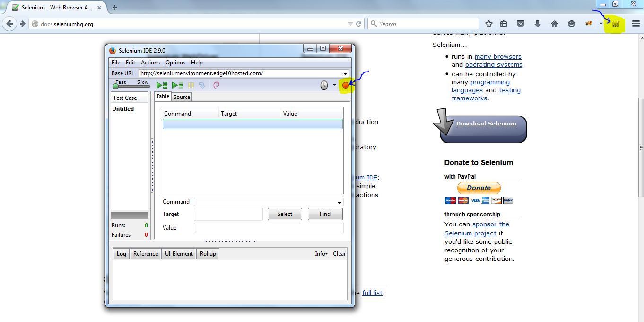Click the Target input field
This screenshot has height=322, width=644.
228,214
